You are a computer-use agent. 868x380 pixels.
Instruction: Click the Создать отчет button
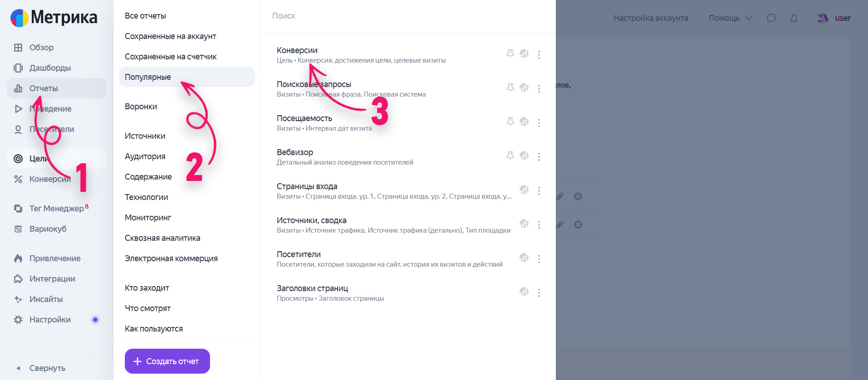point(167,361)
